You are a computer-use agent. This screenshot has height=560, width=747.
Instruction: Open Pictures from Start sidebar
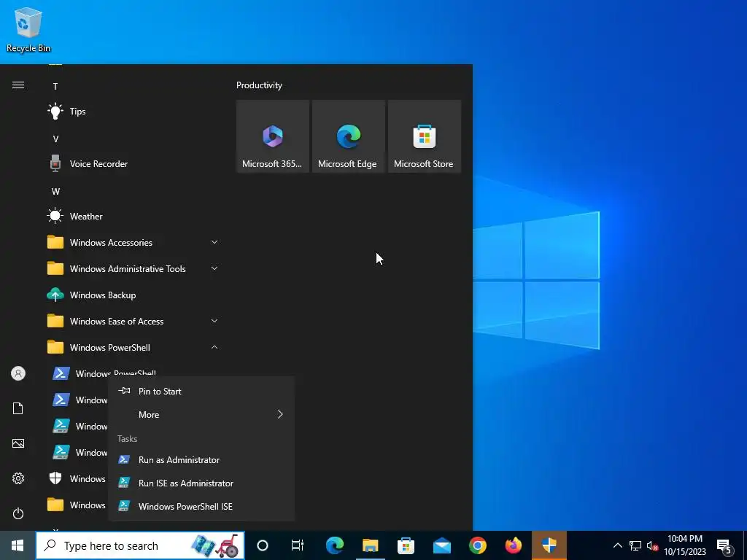pos(18,443)
